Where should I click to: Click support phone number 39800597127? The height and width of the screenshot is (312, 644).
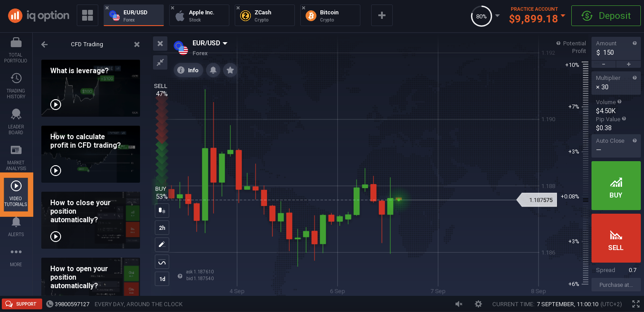click(x=72, y=304)
